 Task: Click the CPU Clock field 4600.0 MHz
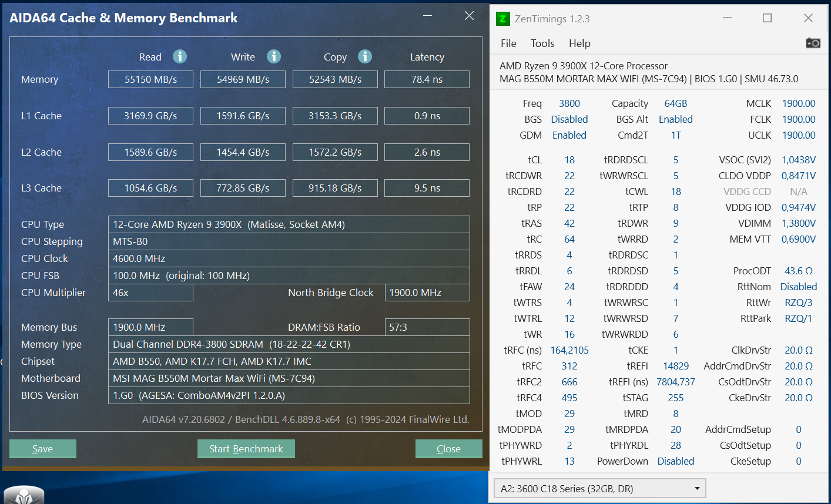click(289, 258)
